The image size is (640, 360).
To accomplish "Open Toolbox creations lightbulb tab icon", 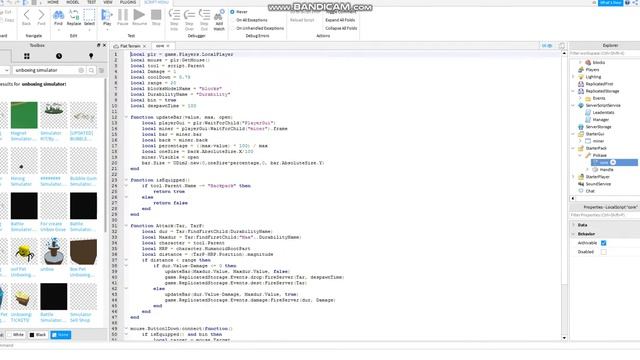I will 91,56.
